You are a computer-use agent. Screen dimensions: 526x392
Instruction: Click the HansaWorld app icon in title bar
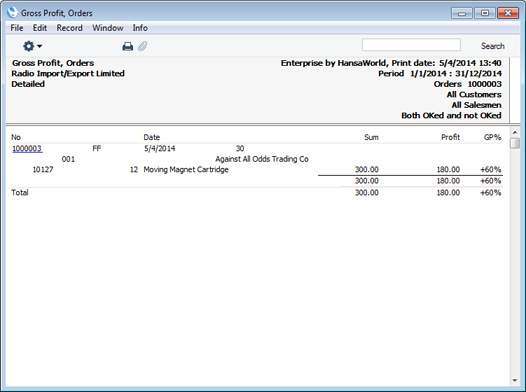[12, 13]
